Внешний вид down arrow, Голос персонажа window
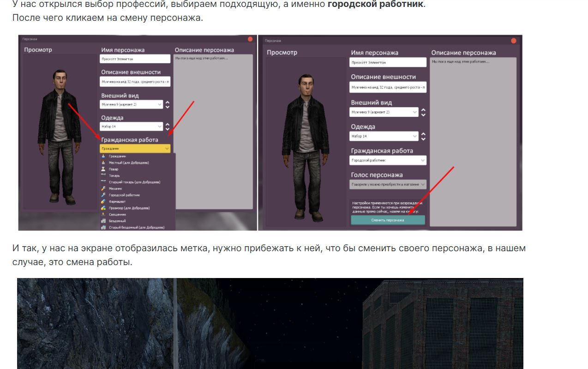This screenshot has height=369, width=588. click(x=423, y=115)
